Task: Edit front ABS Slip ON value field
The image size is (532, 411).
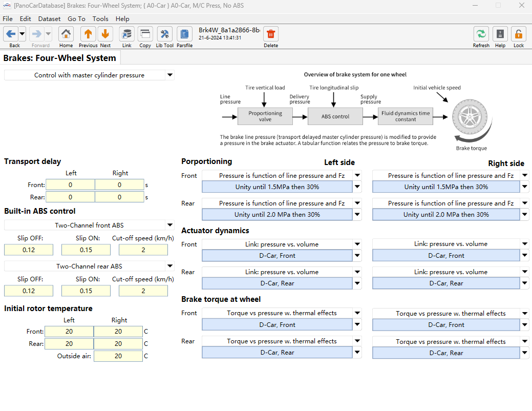Action: 86,250
